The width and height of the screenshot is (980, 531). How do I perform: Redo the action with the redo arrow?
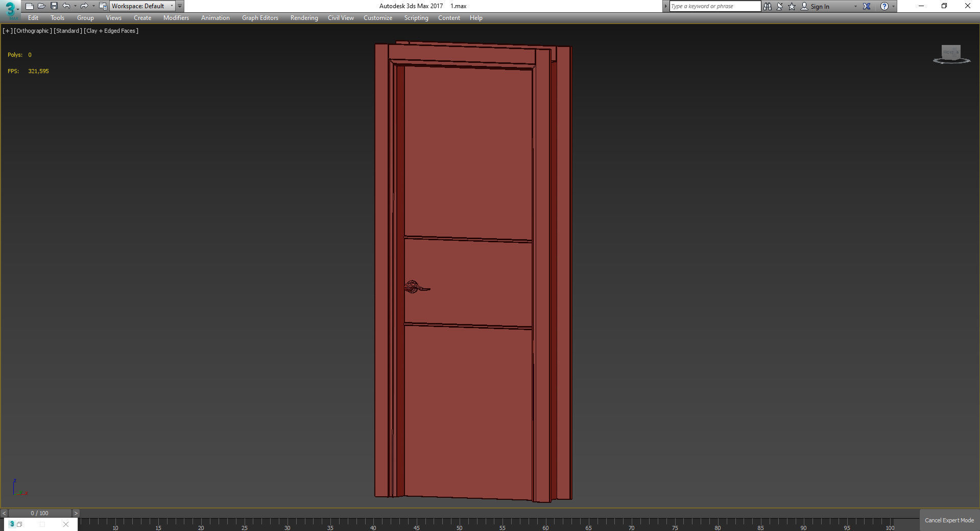click(84, 6)
